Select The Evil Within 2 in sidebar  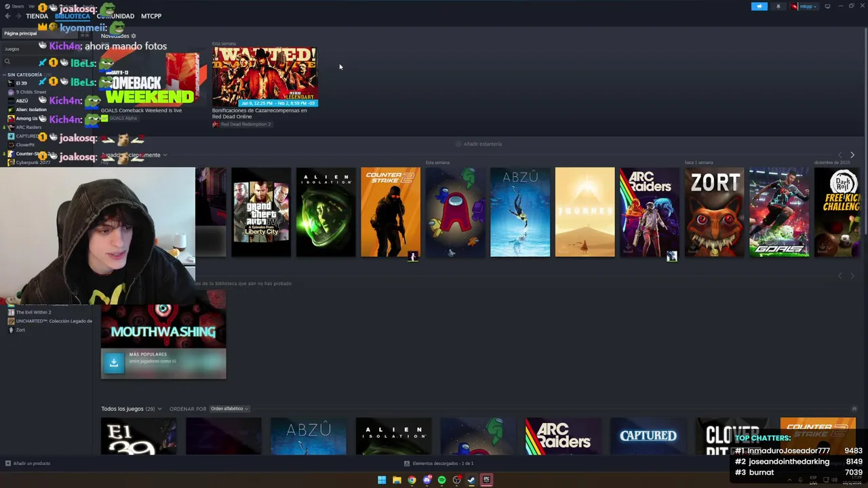[29, 312]
